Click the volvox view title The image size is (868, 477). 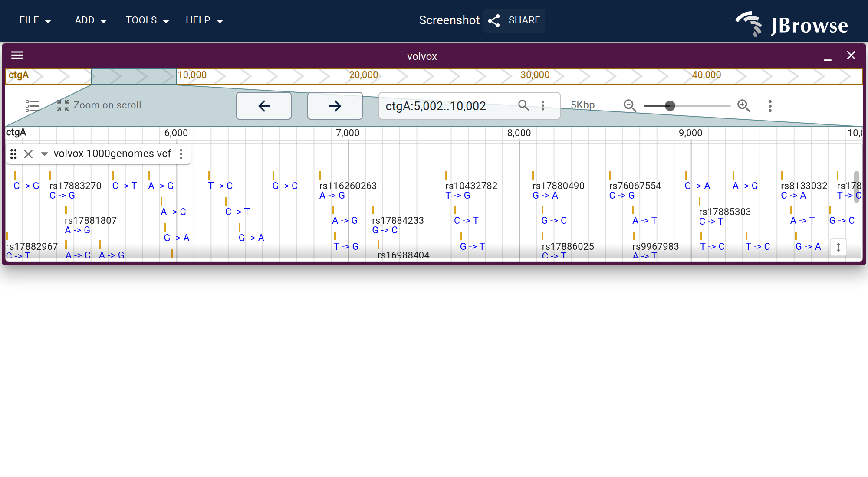point(422,56)
